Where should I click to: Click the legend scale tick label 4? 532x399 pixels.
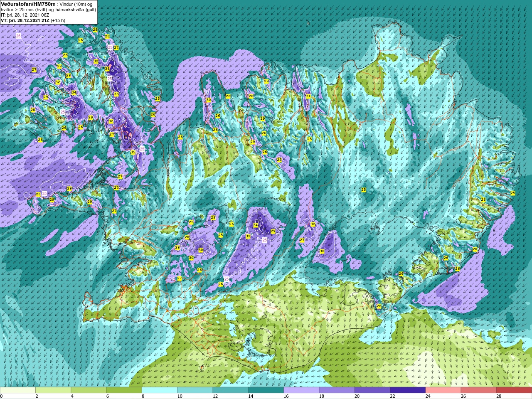click(72, 396)
